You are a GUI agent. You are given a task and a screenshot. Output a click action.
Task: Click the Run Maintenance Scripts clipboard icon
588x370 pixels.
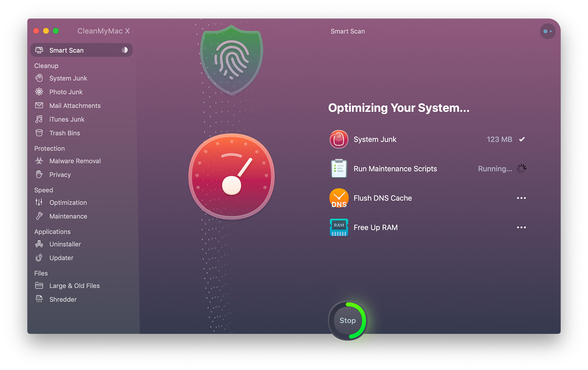pyautogui.click(x=339, y=169)
